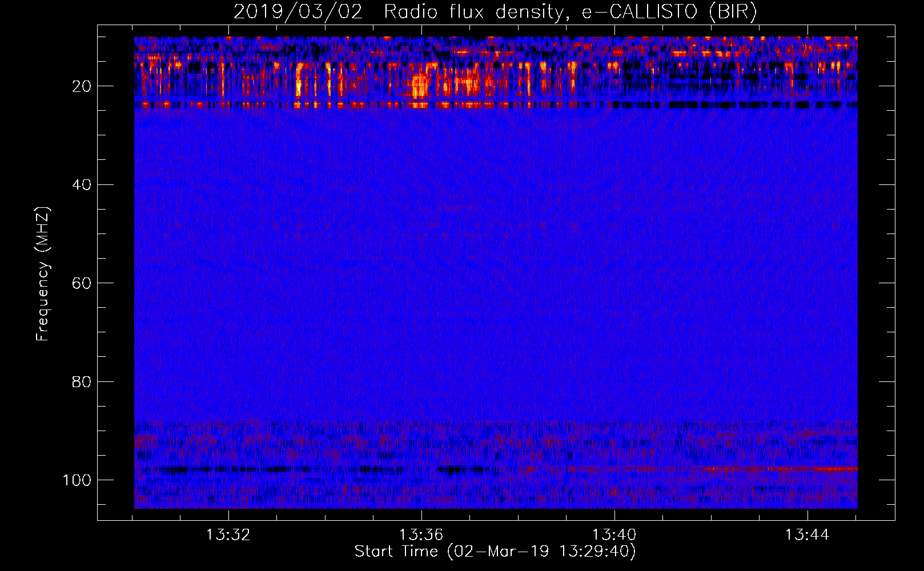This screenshot has width=924, height=571.
Task: Click the plot title '2019/03/02 Radio flux density, e-CALLISTO (BIR)'
Action: (x=495, y=12)
